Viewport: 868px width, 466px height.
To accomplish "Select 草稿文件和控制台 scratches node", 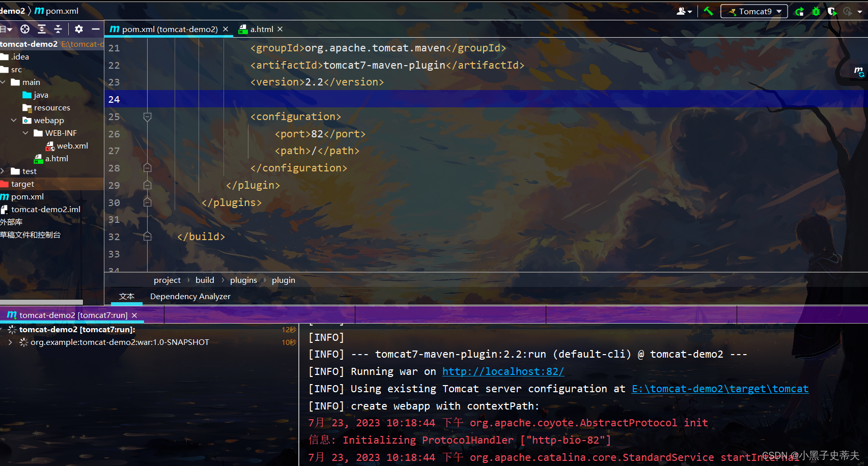I will tap(30, 235).
